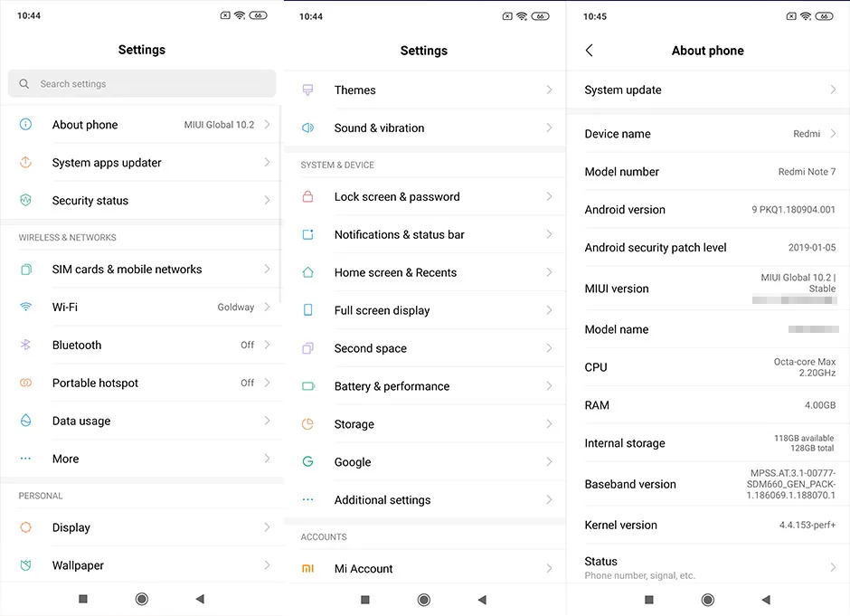Open Lock screen & password
The width and height of the screenshot is (850, 616).
pos(424,197)
